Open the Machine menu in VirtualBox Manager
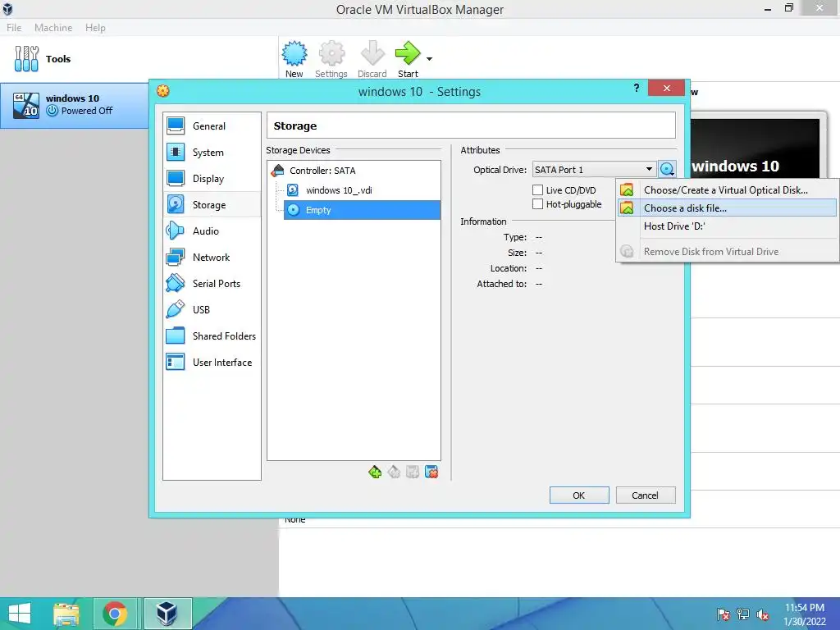 (53, 28)
